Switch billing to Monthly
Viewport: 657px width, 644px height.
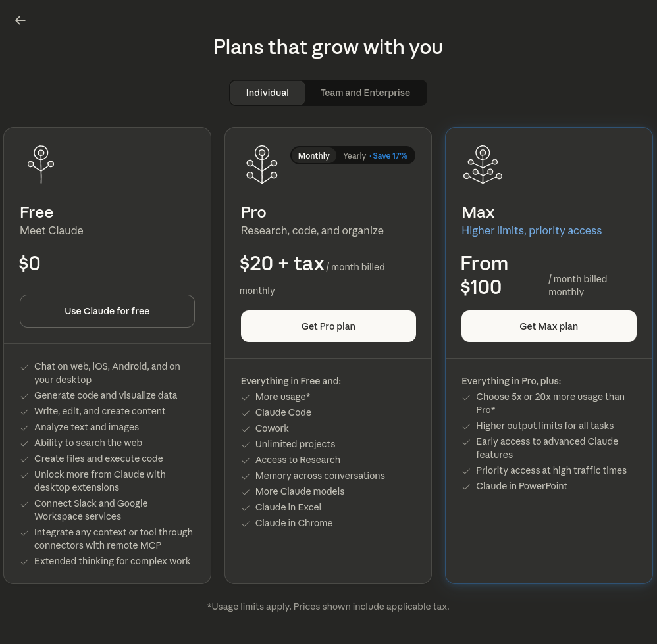tap(313, 156)
